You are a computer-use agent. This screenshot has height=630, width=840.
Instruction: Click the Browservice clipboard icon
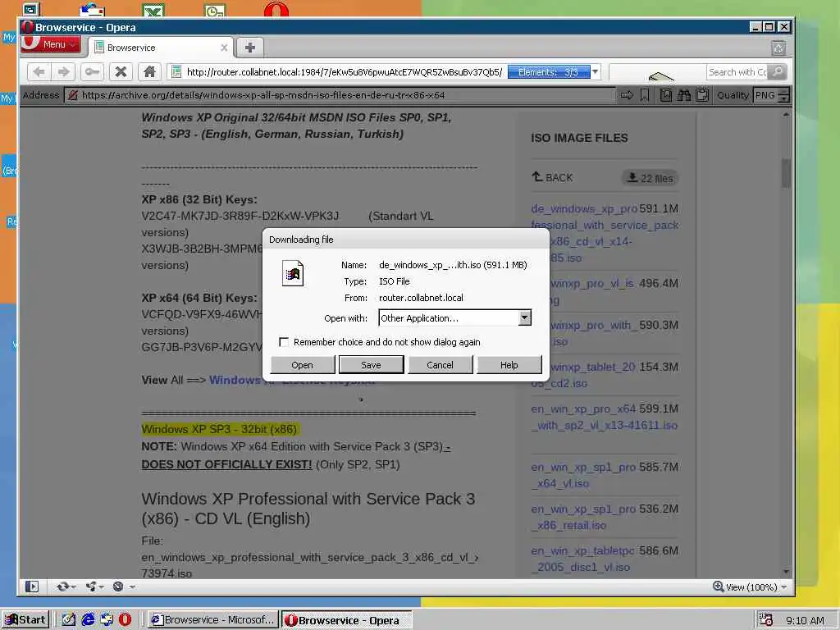point(702,95)
